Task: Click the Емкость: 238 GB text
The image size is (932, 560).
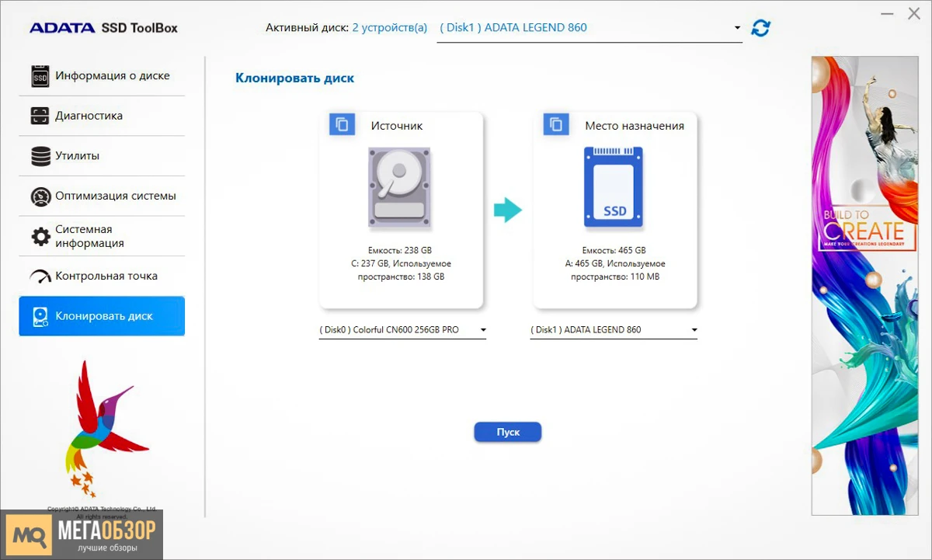Action: click(400, 251)
